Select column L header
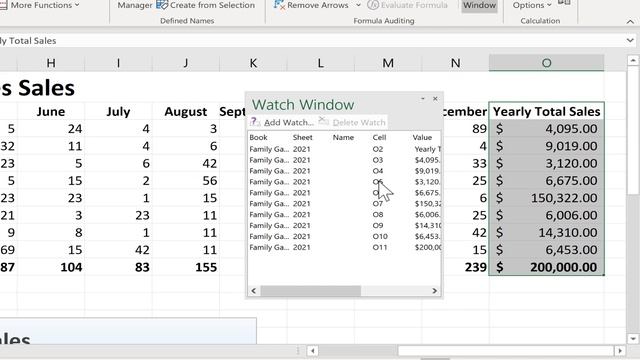640x360 pixels. pyautogui.click(x=320, y=63)
